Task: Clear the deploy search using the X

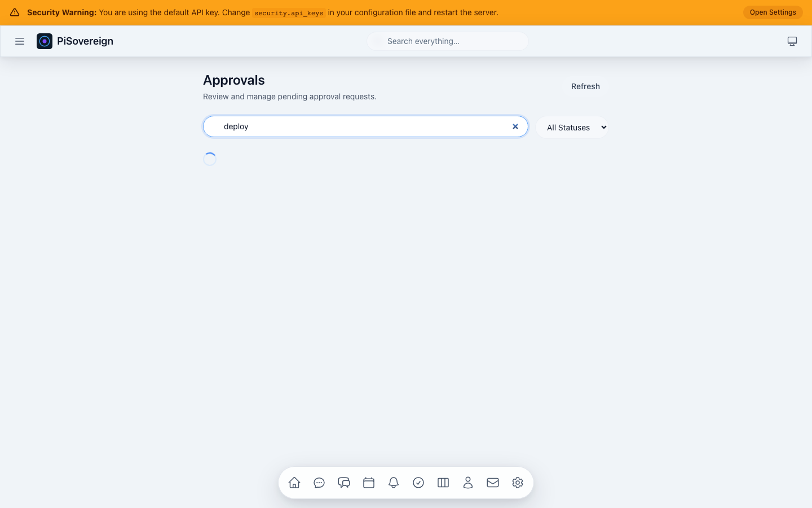Action: (x=515, y=126)
